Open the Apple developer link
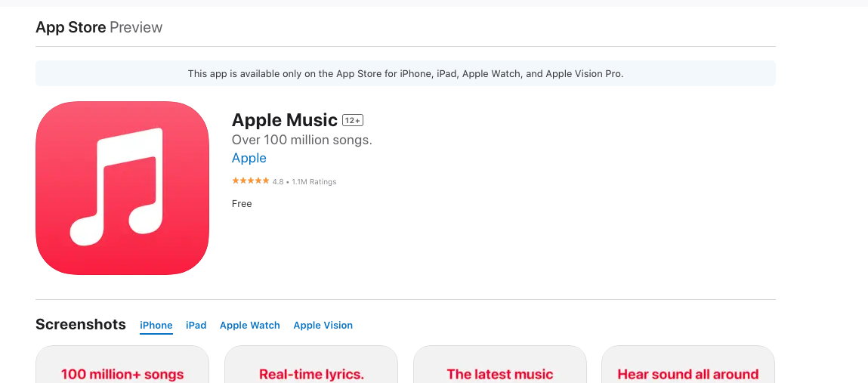This screenshot has width=868, height=383. [x=249, y=158]
